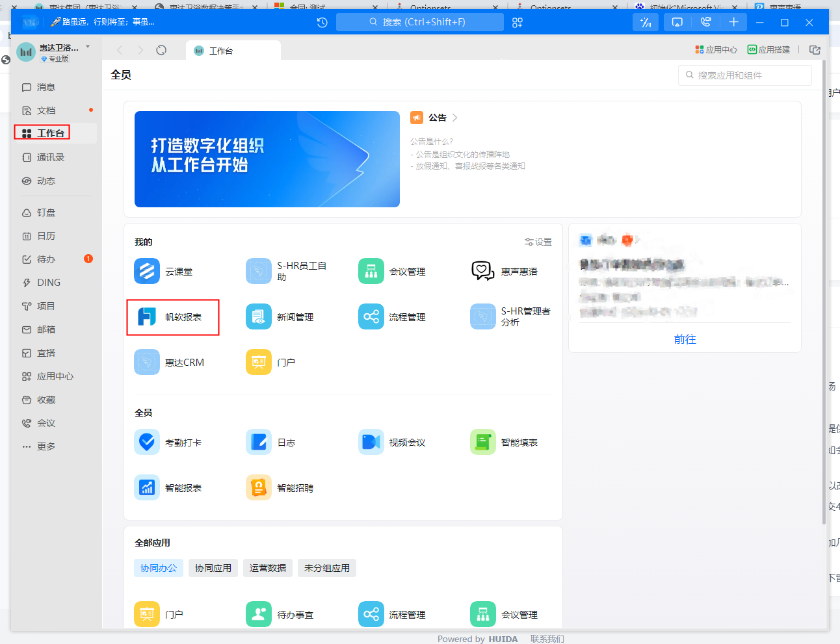Open 门户 in the 我的 section
The image size is (840, 644).
coord(259,362)
